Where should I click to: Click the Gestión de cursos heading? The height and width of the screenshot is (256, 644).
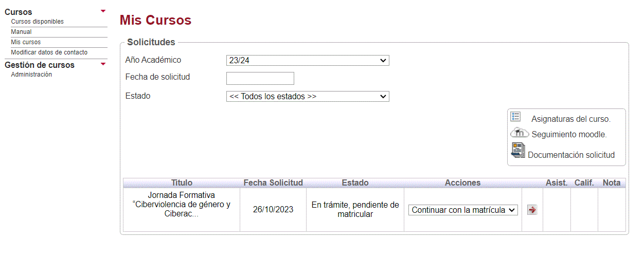tap(40, 65)
